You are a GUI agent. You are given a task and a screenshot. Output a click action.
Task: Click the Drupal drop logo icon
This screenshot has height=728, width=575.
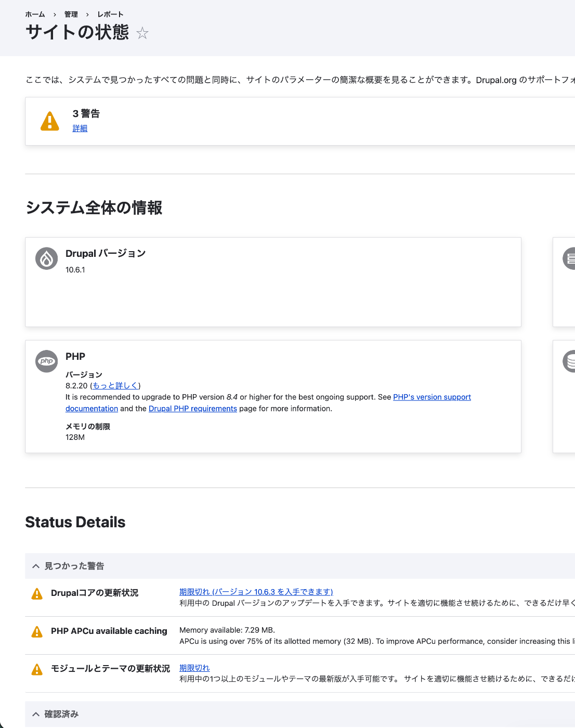[x=47, y=258]
